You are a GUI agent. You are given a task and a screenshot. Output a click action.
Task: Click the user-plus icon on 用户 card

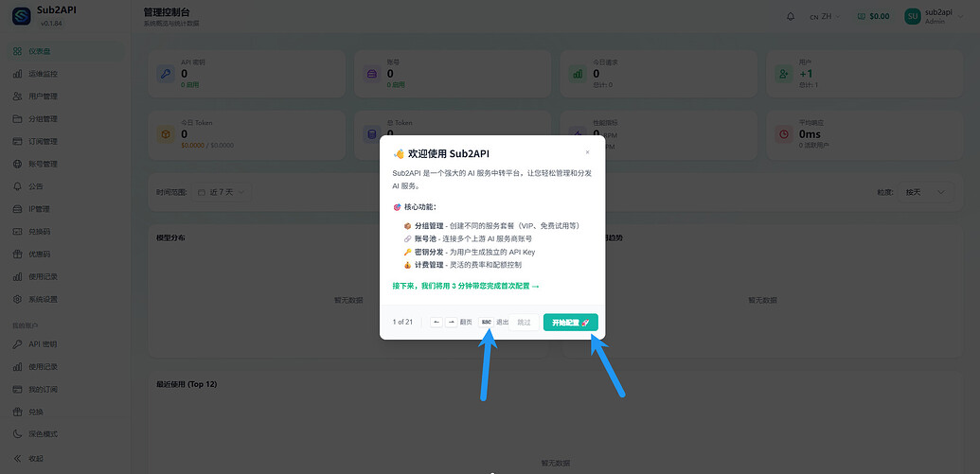pos(784,74)
